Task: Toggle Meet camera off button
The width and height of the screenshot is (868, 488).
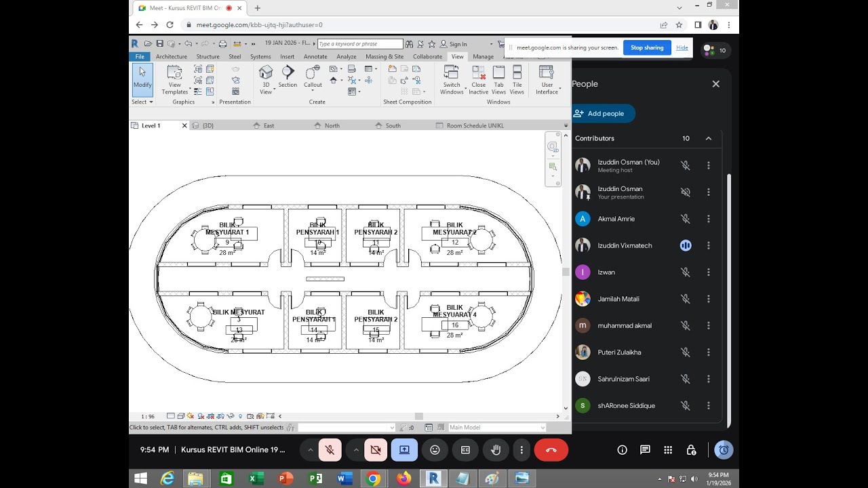Action: pos(376,449)
